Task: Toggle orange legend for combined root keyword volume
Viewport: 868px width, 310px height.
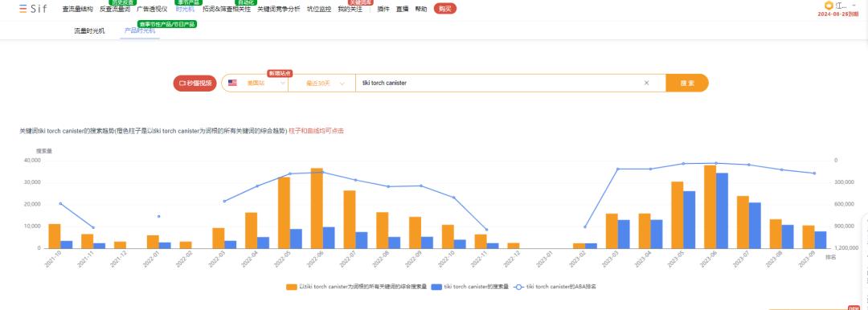Action: (357, 287)
